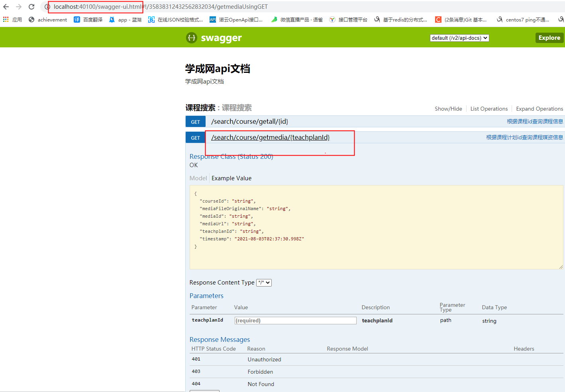
Task: Click the example JSON response box
Action: click(377, 227)
